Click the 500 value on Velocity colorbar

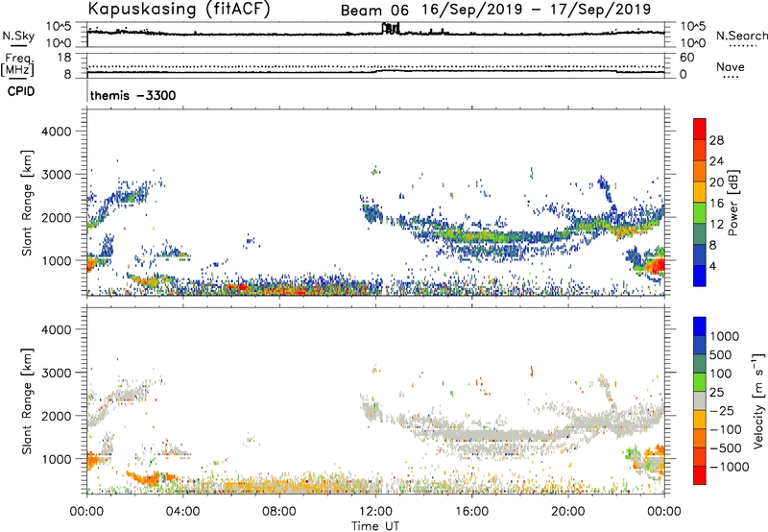[721, 355]
